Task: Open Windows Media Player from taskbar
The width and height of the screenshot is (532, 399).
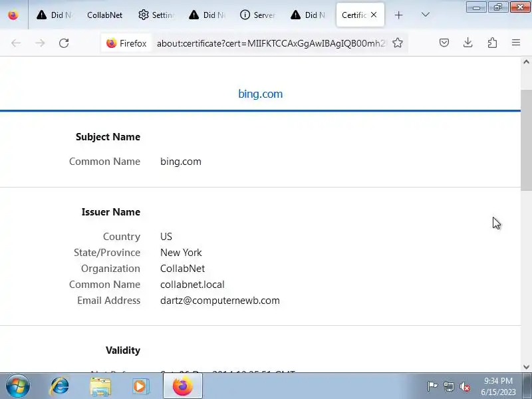Action: [140, 386]
